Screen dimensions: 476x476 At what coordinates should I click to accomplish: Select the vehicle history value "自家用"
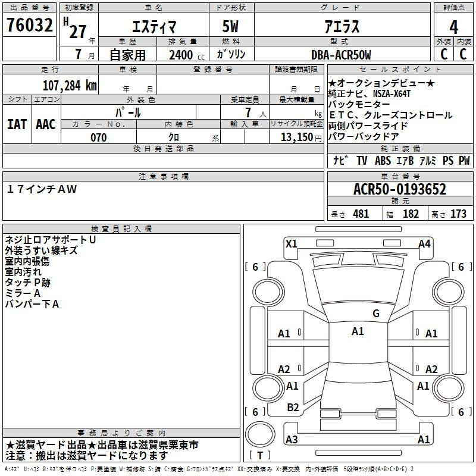[127, 55]
